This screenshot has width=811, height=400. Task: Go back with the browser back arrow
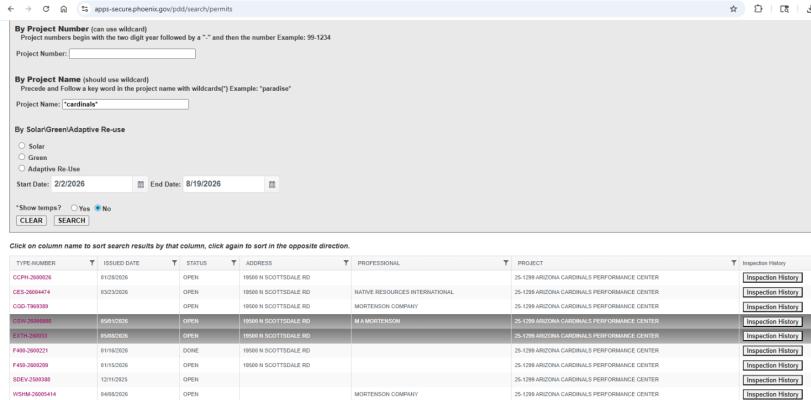coord(10,9)
